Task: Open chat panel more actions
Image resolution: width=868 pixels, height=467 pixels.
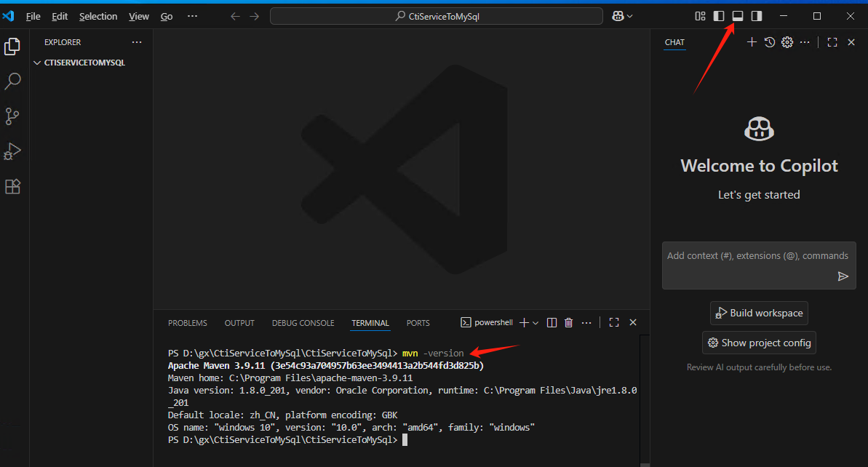Action: (805, 42)
